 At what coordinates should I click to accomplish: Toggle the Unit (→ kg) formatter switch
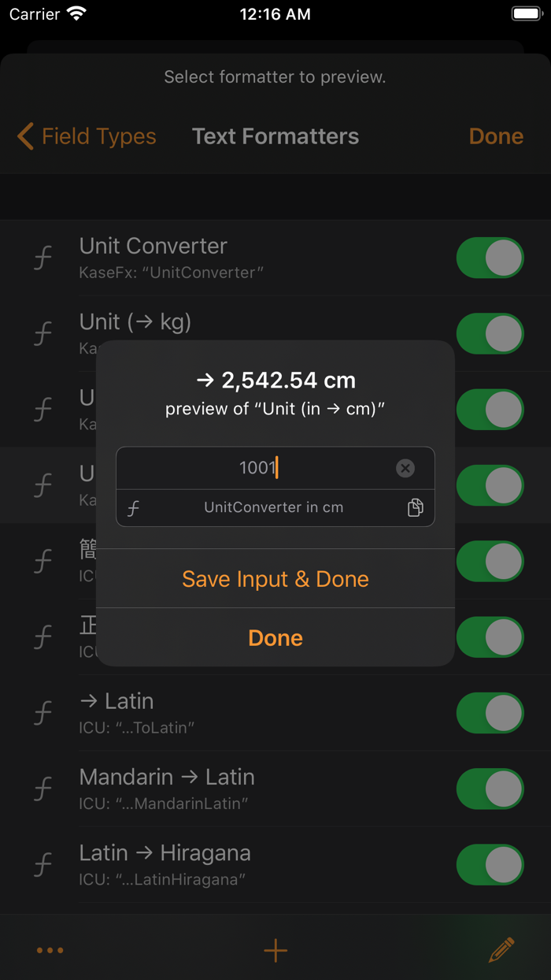point(490,333)
